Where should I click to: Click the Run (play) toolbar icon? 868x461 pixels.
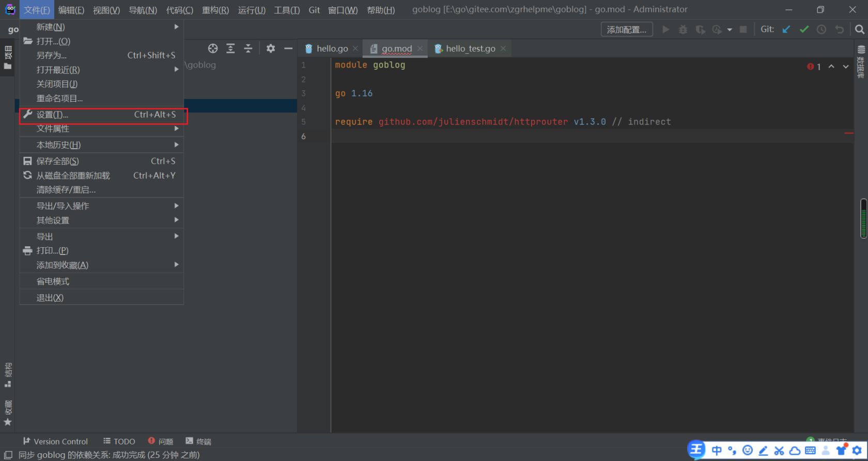click(x=666, y=29)
